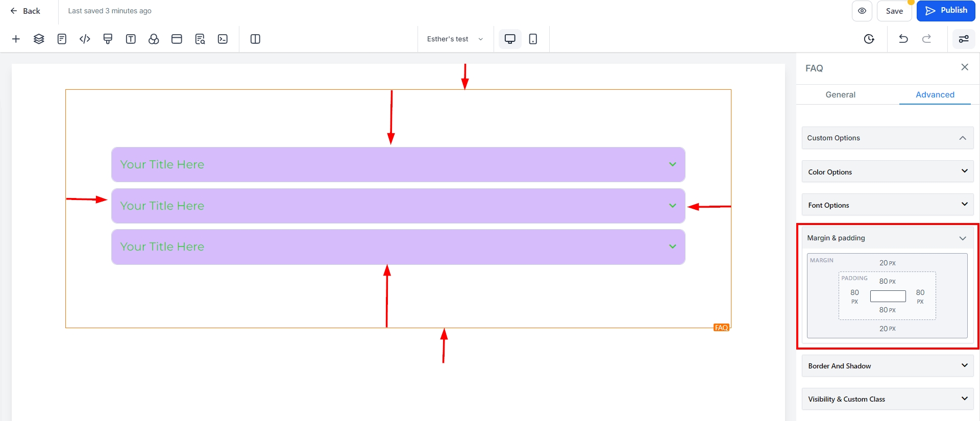Open the layers panel icon
The image size is (980, 421).
point(39,39)
